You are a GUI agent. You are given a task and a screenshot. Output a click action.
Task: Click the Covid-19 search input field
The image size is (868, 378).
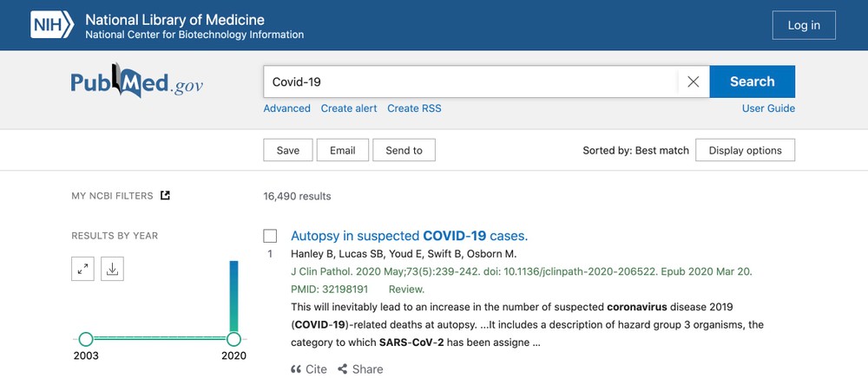pyautogui.click(x=470, y=81)
